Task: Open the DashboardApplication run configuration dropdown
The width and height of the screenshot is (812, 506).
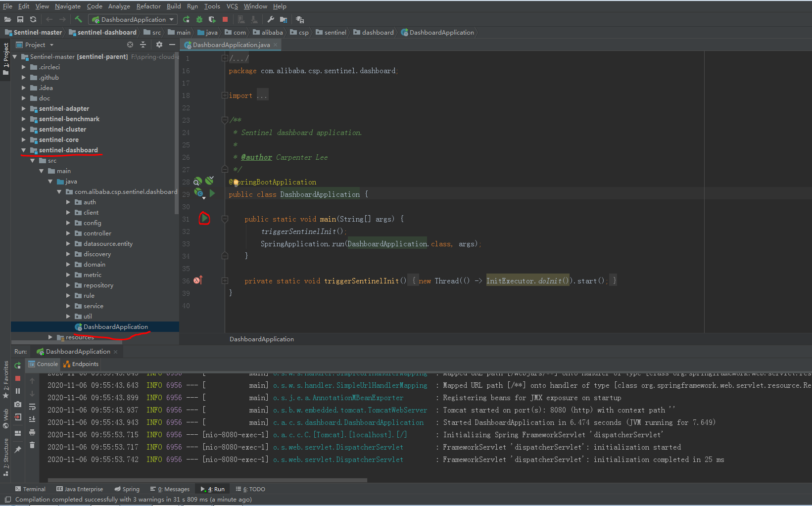Action: tap(133, 19)
